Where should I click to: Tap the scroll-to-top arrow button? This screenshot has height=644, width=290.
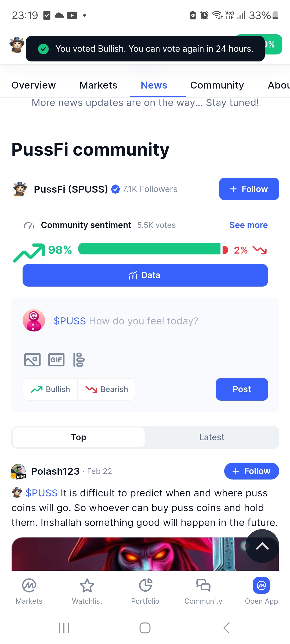[262, 546]
